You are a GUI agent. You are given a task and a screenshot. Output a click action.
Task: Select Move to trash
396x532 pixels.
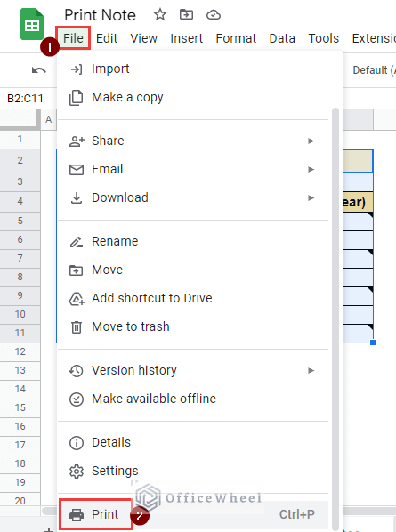(x=193, y=327)
